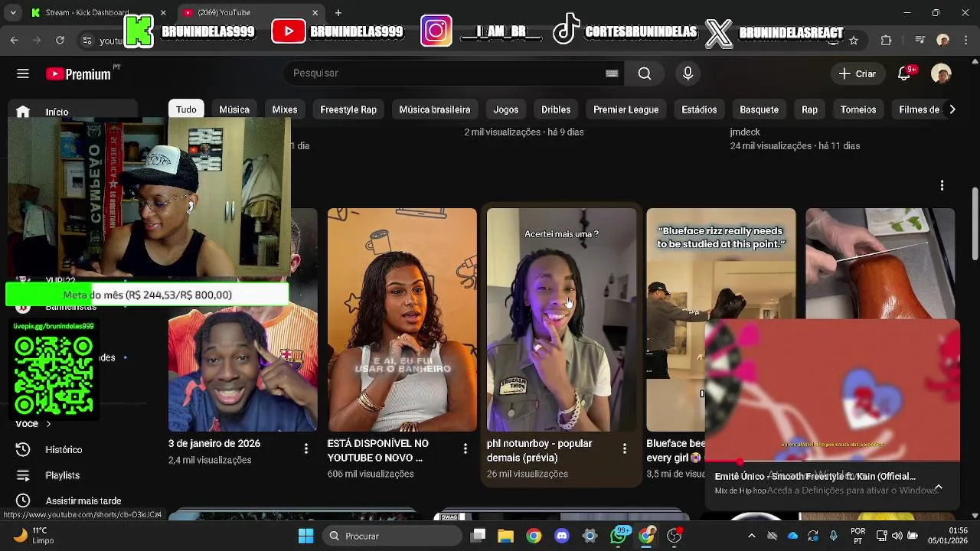This screenshot has height=551, width=980.
Task: Open Discord from the taskbar
Action: (x=562, y=536)
